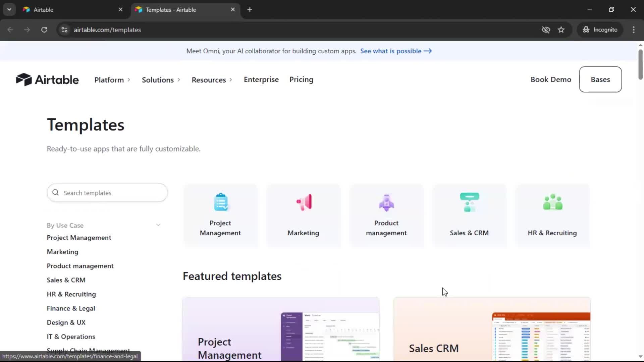Click the Book Demo link
The height and width of the screenshot is (362, 644).
pyautogui.click(x=551, y=79)
